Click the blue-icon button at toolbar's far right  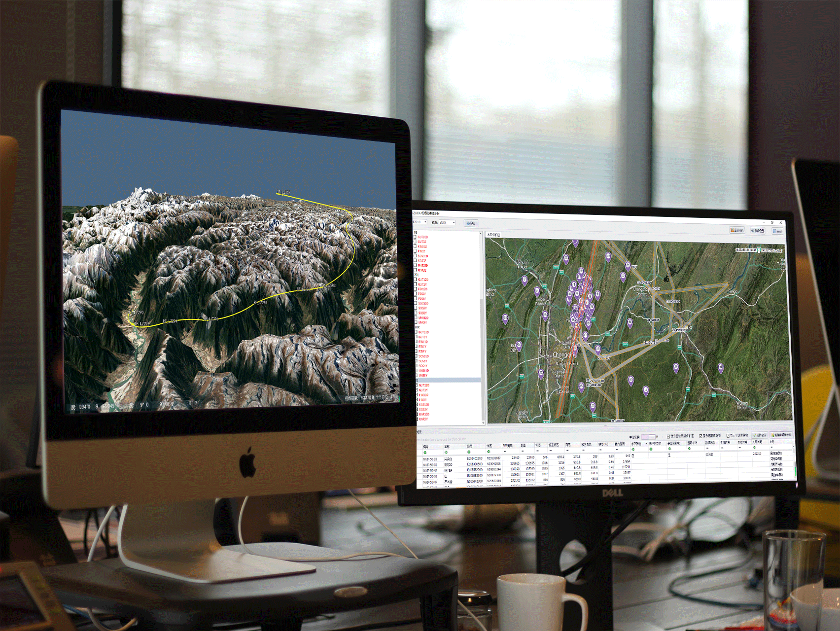tap(778, 231)
